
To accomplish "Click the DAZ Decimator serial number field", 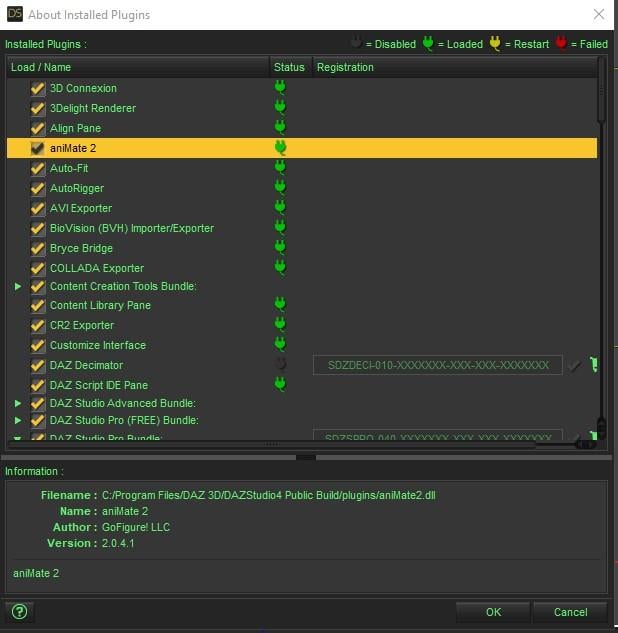I will [438, 365].
